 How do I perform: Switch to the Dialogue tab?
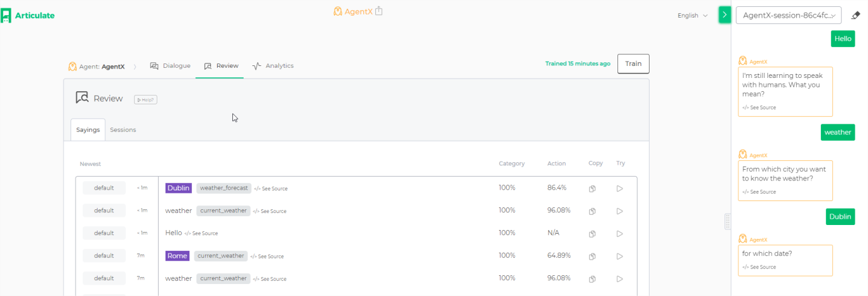pyautogui.click(x=170, y=66)
